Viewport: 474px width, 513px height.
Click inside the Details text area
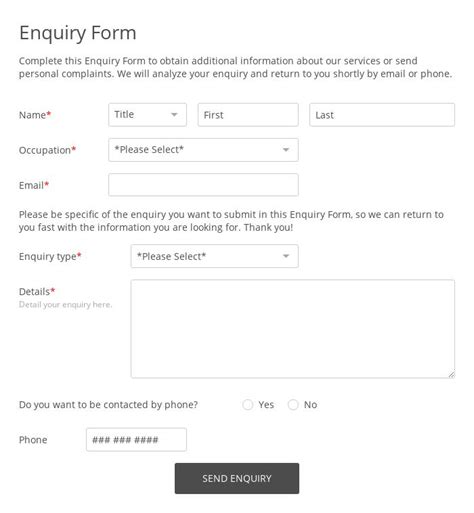(x=293, y=329)
